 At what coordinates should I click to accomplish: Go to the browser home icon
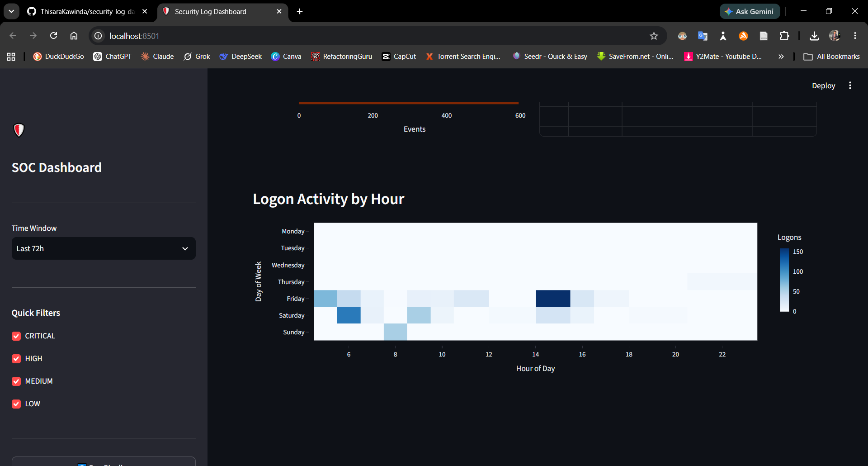point(74,36)
